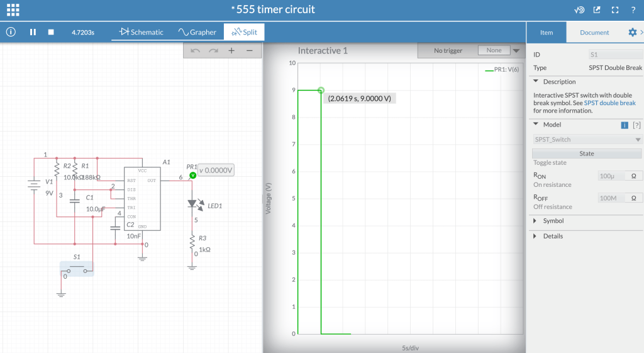
Task: Pause the running simulation
Action: [x=33, y=32]
